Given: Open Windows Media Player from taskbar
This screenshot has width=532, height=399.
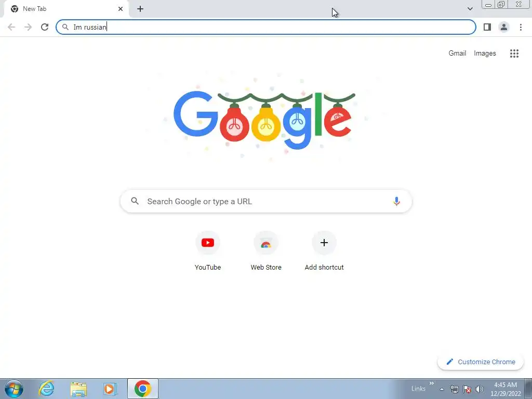Looking at the screenshot, I should click(110, 389).
